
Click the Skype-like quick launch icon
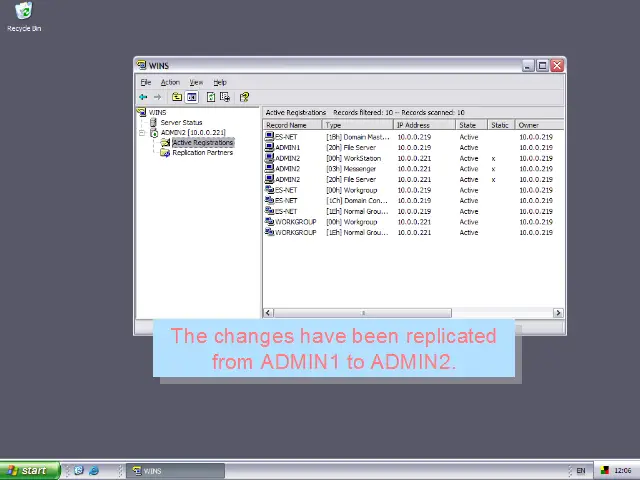point(79,470)
